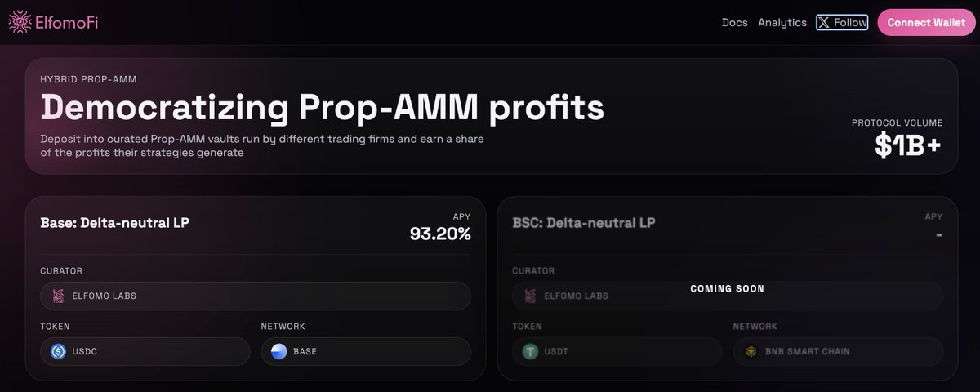Click the USDT coin icon
The height and width of the screenshot is (392, 980).
pos(530,352)
